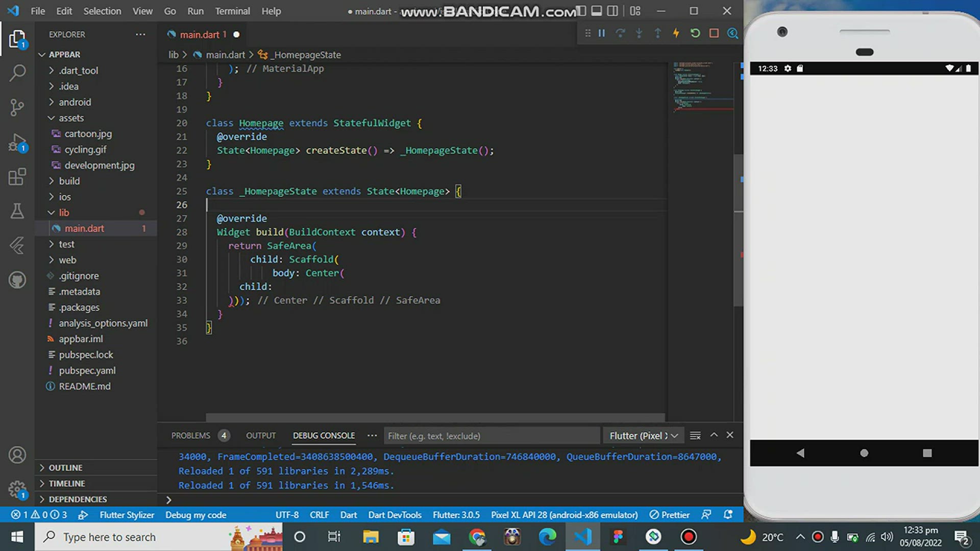Open the Extensions view
This screenshot has width=980, height=551.
click(17, 177)
